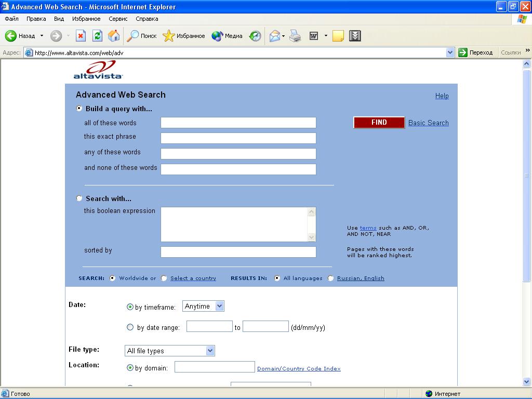Select the 'Russian, English' radio button
532x399 pixels.
click(x=330, y=278)
